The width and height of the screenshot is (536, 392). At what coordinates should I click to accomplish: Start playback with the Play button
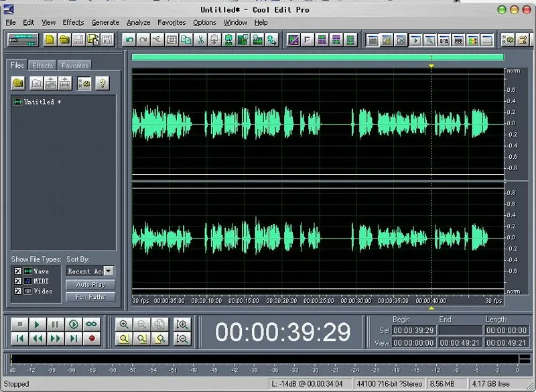pyautogui.click(x=38, y=324)
